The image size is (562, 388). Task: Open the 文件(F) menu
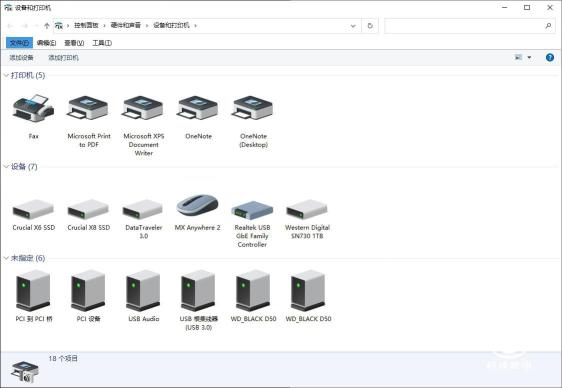(19, 43)
